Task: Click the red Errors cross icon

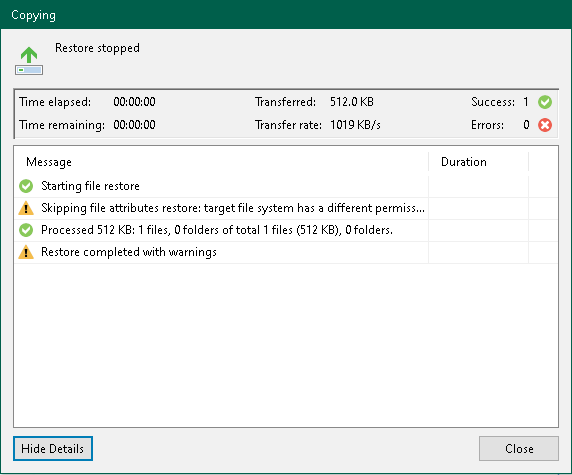Action: (x=545, y=125)
